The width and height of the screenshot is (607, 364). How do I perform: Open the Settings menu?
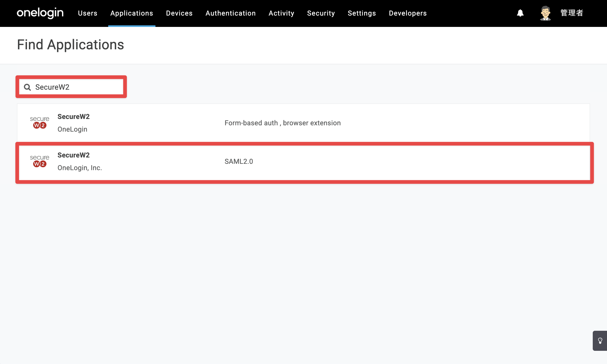pyautogui.click(x=362, y=13)
